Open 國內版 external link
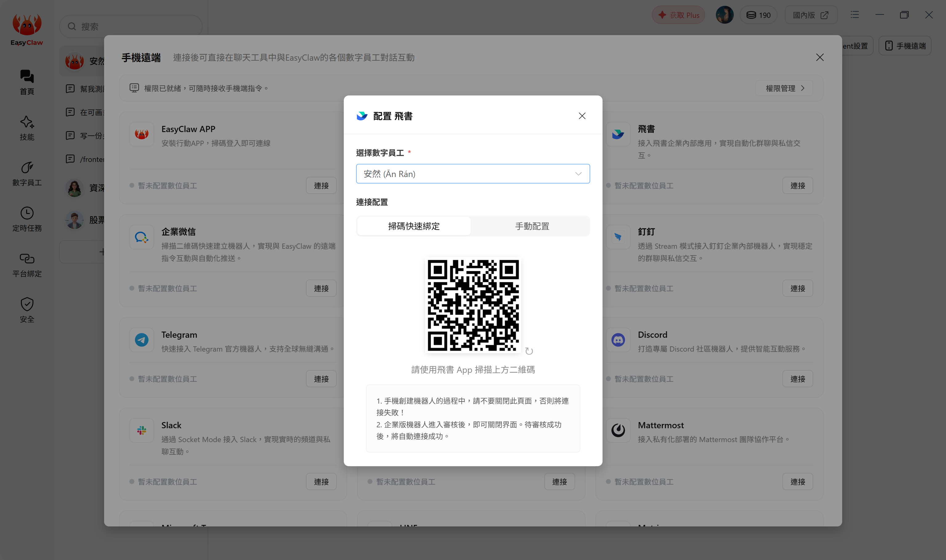Viewport: 946px width, 560px height. (x=810, y=15)
